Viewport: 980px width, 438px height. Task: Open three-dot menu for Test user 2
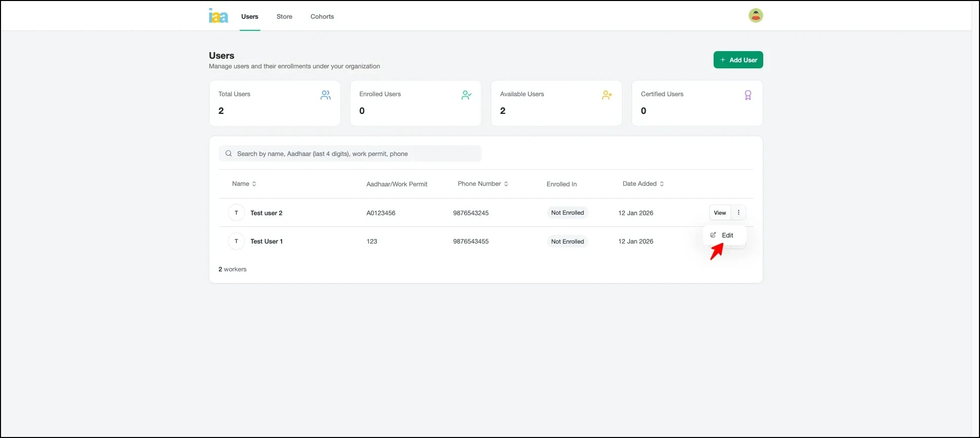coord(738,213)
